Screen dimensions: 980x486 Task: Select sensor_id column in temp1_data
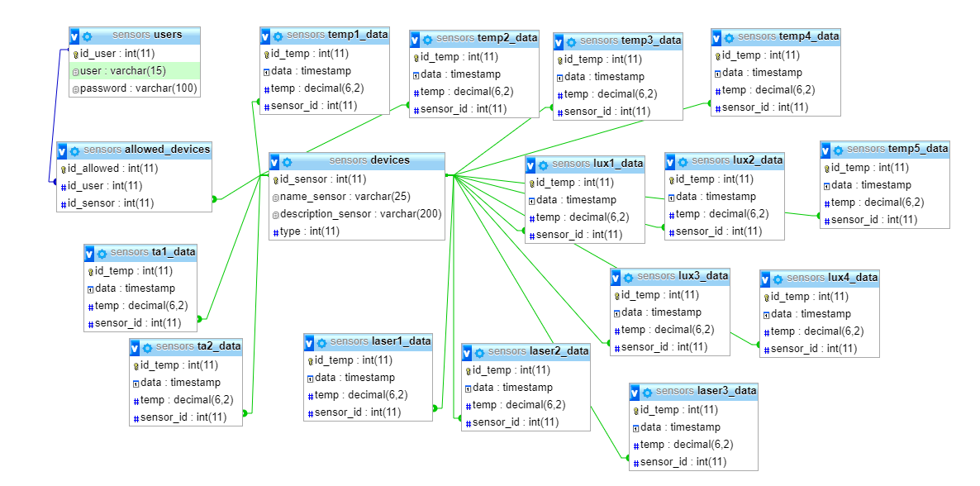coord(325,105)
